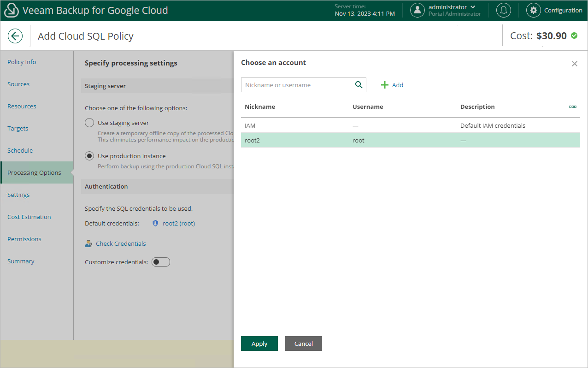Click root2 (root) default credentials link
Viewport: 588px width, 368px height.
pos(179,223)
